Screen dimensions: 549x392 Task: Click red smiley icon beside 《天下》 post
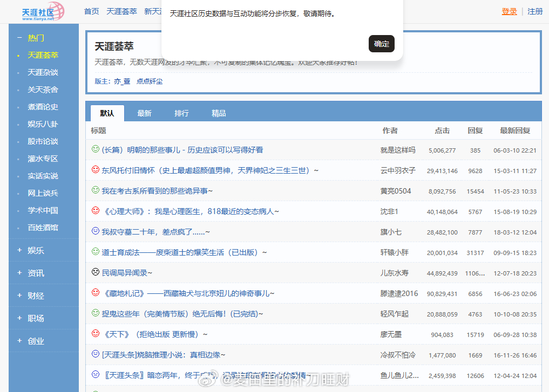[x=96, y=333]
